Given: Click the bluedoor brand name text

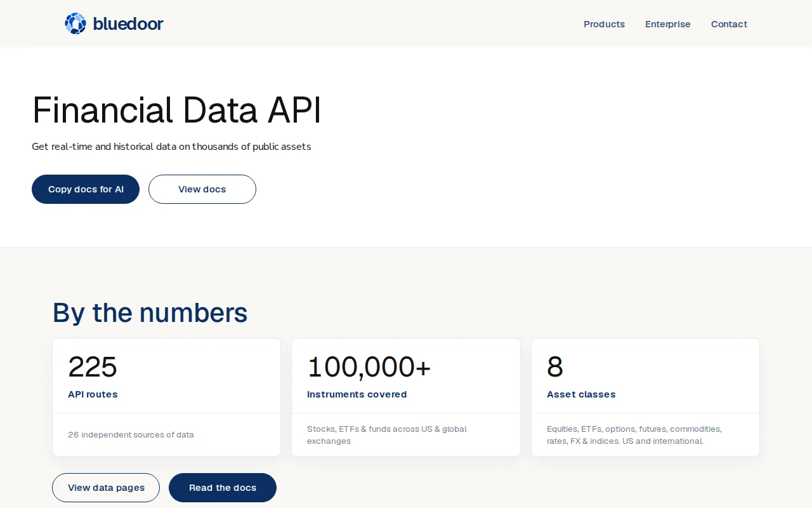Looking at the screenshot, I should pyautogui.click(x=128, y=24).
